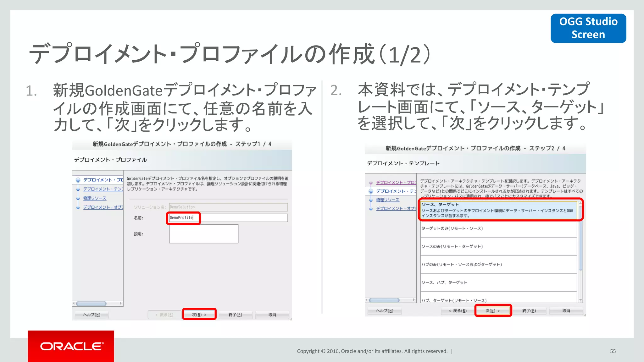The height and width of the screenshot is (362, 644).
Task: Select ターゲットのみ(リモート・ソース) template
Action: (499, 228)
